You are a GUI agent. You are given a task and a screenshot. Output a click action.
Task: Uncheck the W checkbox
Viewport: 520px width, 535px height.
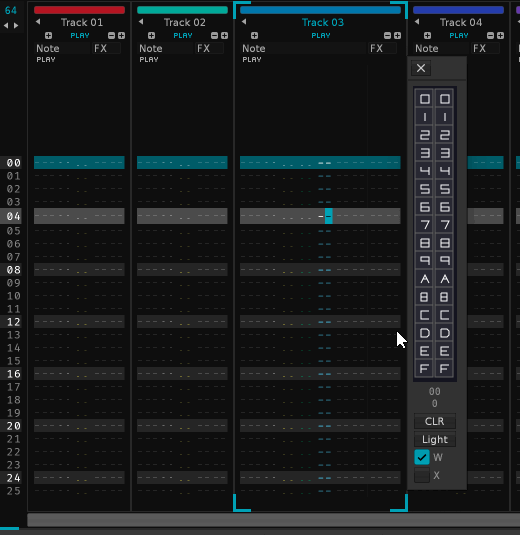pos(422,457)
